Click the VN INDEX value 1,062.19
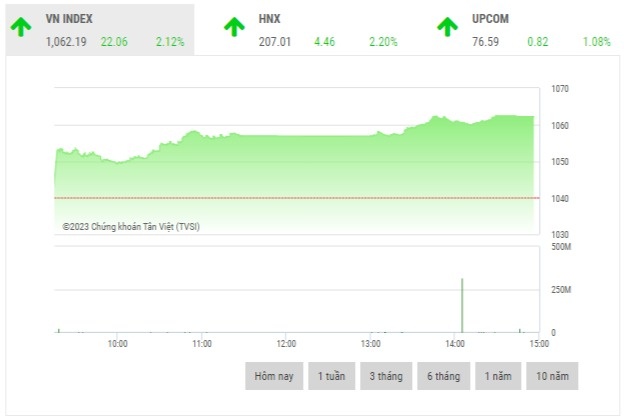 66,42
